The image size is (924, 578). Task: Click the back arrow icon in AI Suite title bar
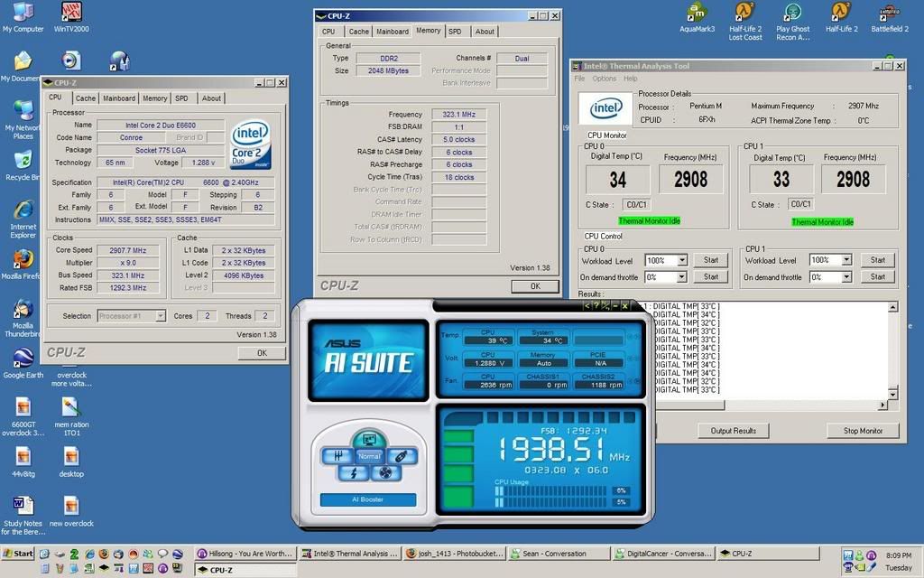pos(587,305)
